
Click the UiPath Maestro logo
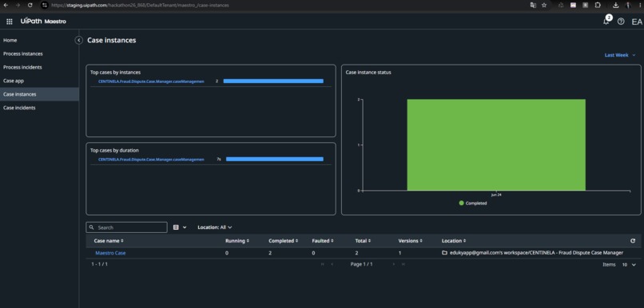[43, 22]
